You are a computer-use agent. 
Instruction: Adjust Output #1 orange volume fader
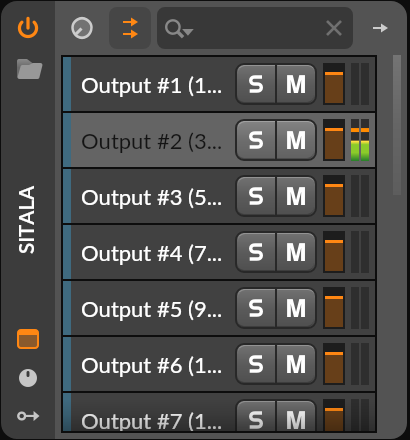pos(334,84)
